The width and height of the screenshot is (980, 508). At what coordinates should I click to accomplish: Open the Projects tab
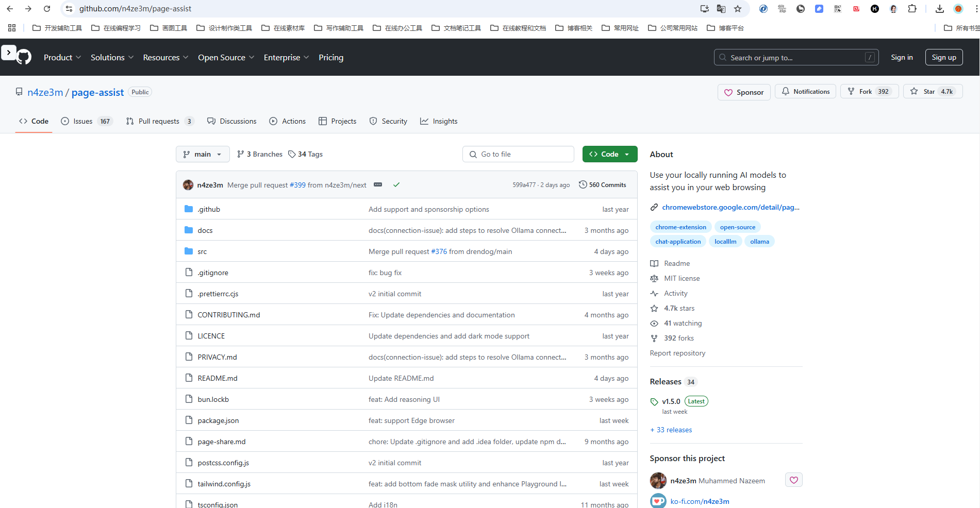pos(338,121)
